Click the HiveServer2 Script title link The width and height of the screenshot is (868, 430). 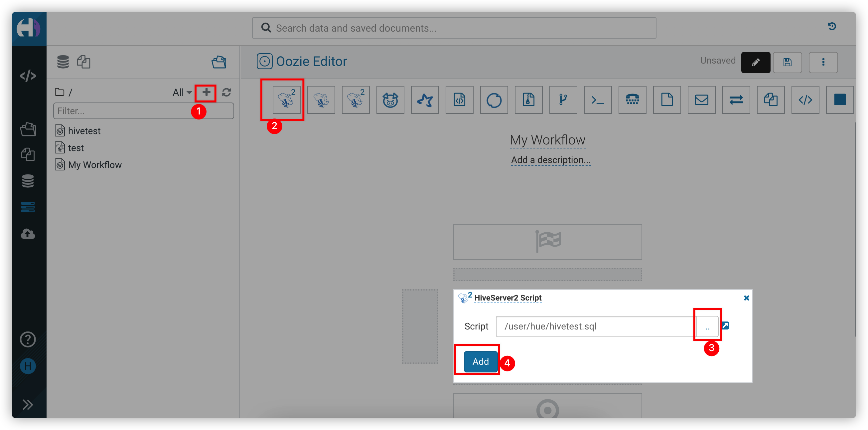508,298
